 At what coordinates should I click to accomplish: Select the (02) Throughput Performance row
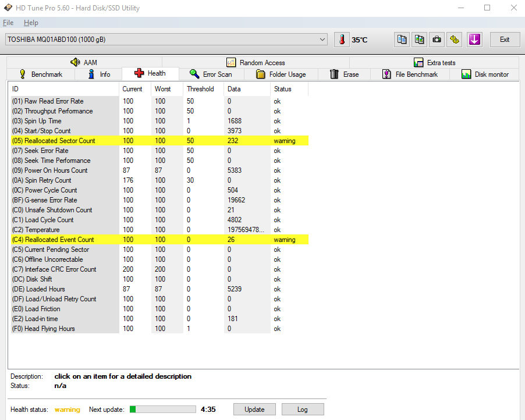(159, 111)
